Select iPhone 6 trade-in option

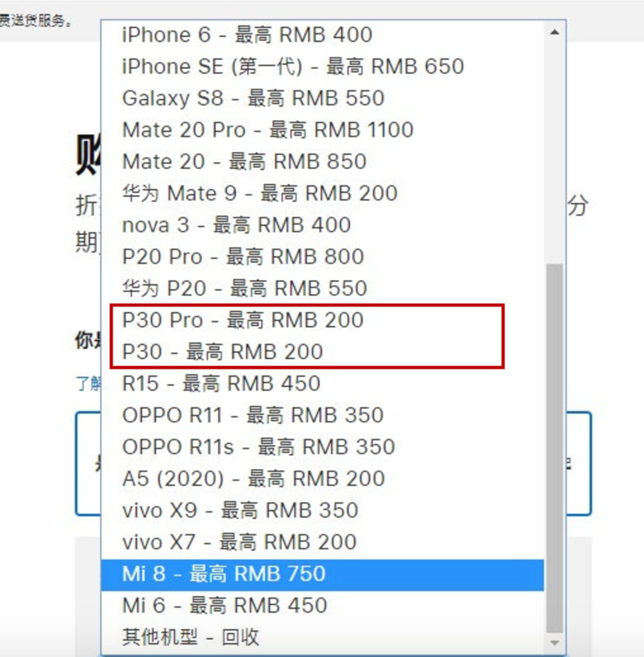323,34
